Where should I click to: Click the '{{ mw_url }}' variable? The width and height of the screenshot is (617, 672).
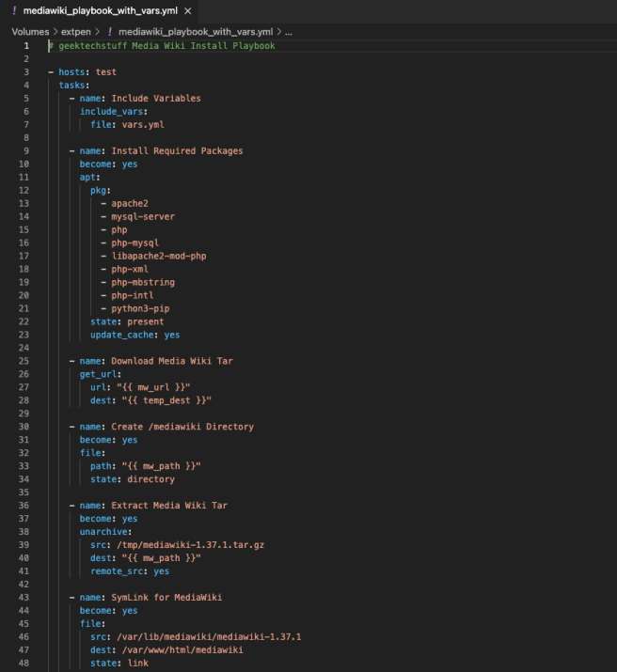click(x=153, y=387)
